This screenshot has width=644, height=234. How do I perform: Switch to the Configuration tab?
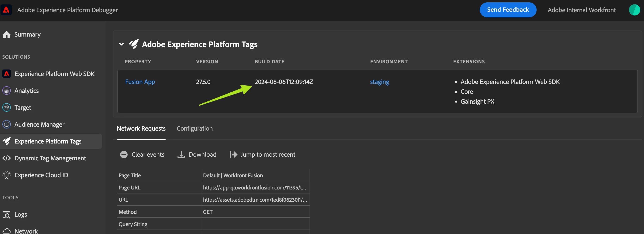point(194,128)
